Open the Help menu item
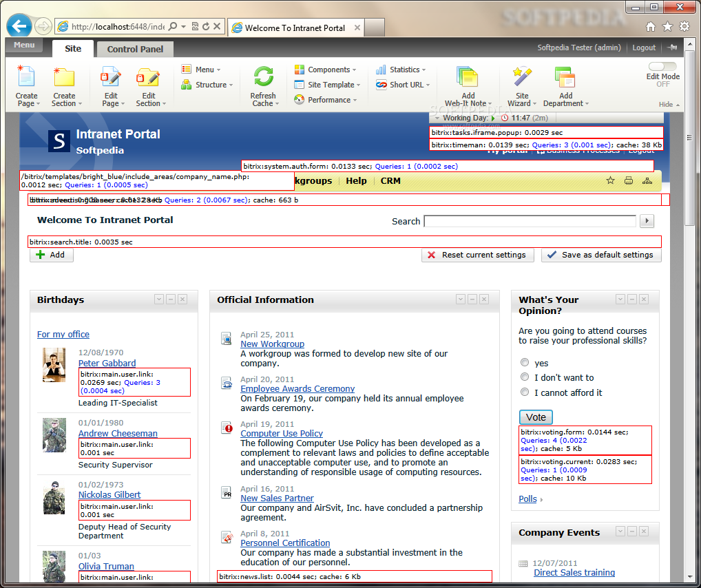Screen dimensions: 701x588 point(356,180)
